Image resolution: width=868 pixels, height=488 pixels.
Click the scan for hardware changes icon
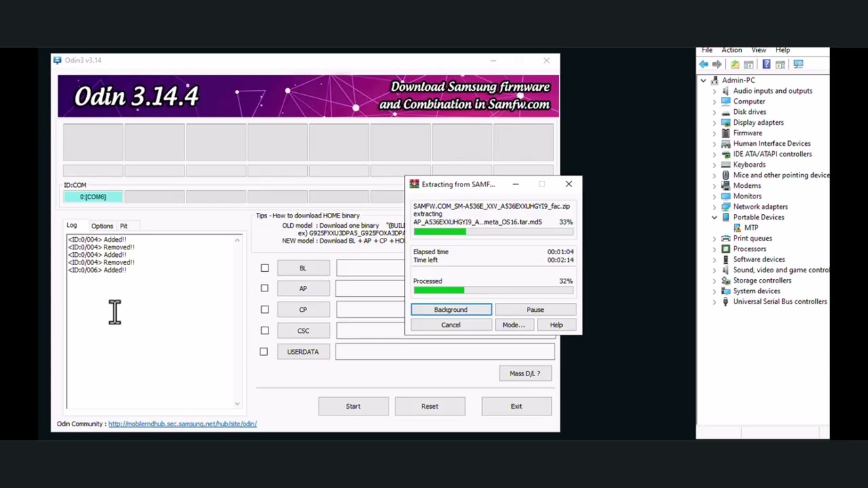(x=798, y=64)
